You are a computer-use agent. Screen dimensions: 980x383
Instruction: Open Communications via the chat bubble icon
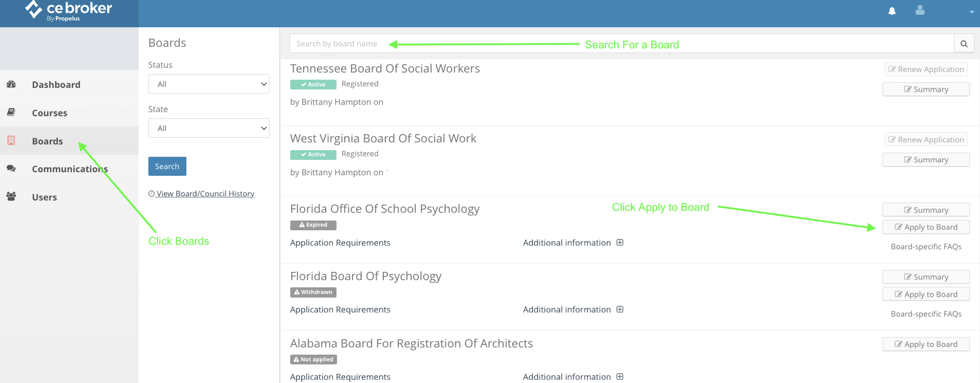click(x=11, y=168)
